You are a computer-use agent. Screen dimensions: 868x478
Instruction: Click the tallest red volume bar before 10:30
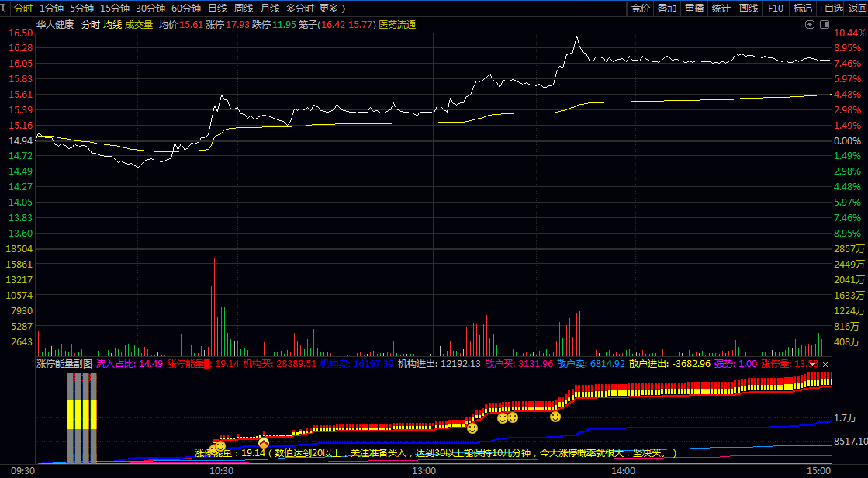214,307
